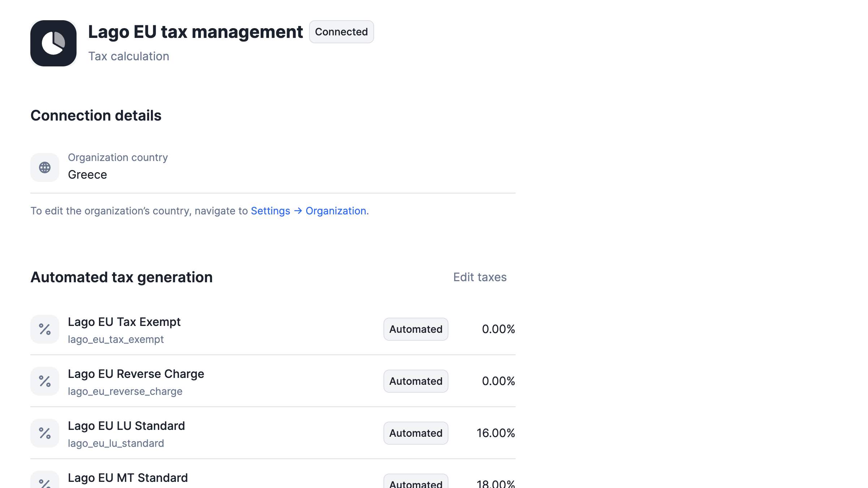This screenshot has width=868, height=488.
Task: Open the Lago EU MT Standard tax
Action: point(128,478)
